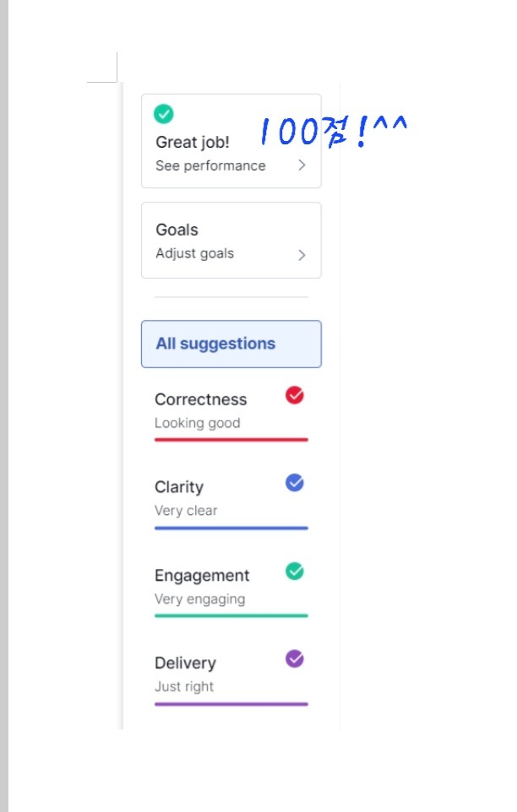Expand See performance chevron arrow
The image size is (517, 812).
click(x=302, y=166)
